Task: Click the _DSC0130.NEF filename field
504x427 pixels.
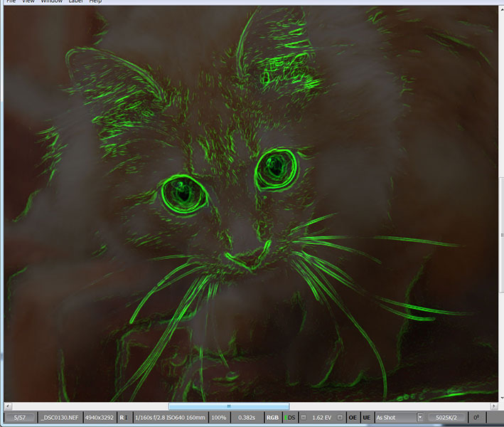Action: pyautogui.click(x=60, y=417)
